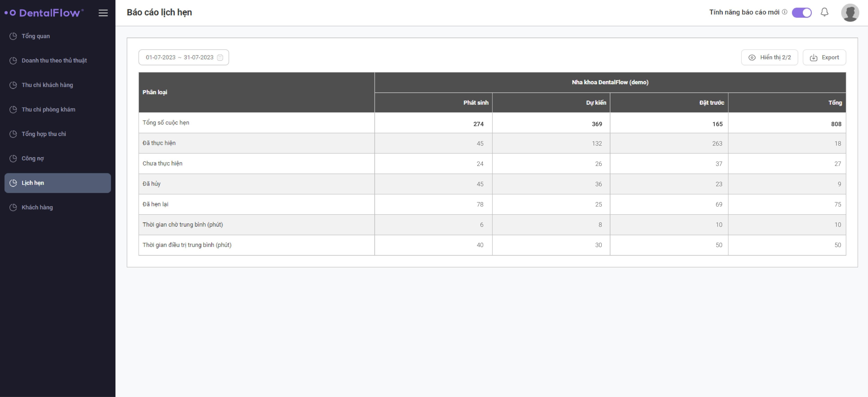Go to Thu chi khách hàng
The height and width of the screenshot is (397, 868).
tap(58, 85)
